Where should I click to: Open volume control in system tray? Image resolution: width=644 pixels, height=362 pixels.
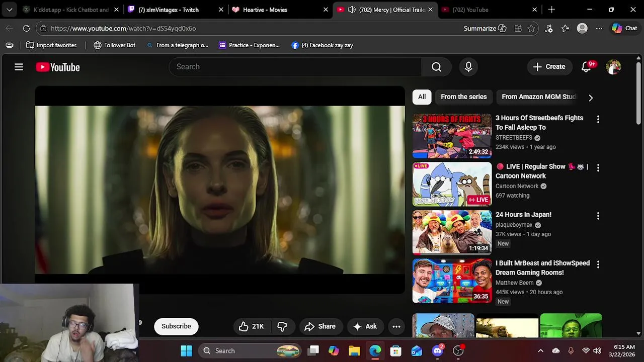597,351
